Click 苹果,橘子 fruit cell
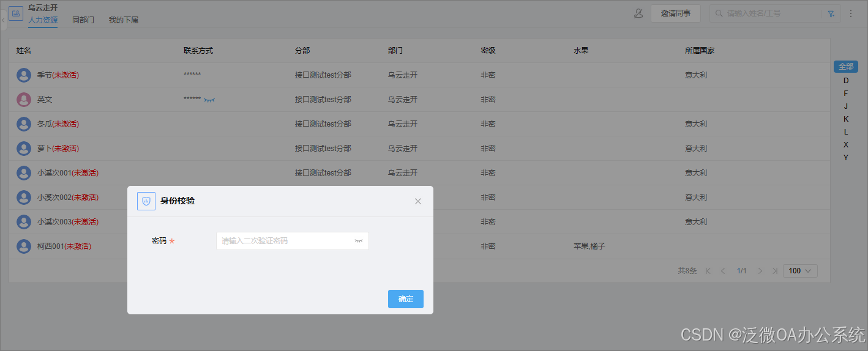The image size is (868, 351). point(589,246)
